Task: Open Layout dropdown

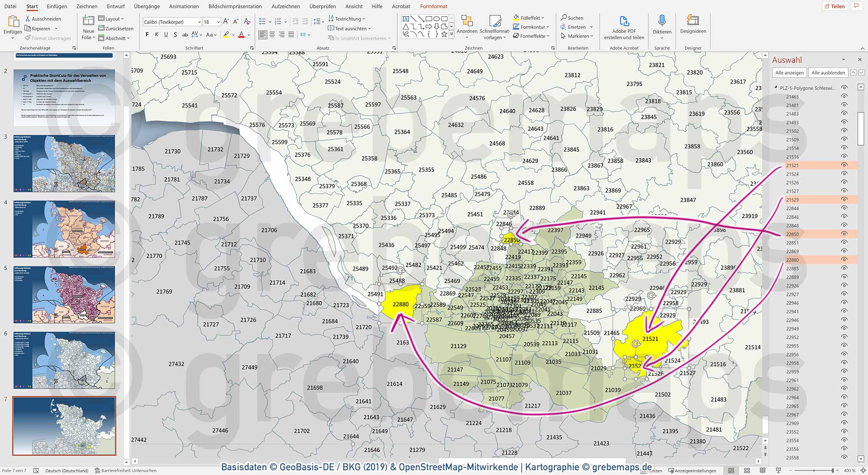Action: click(x=111, y=19)
